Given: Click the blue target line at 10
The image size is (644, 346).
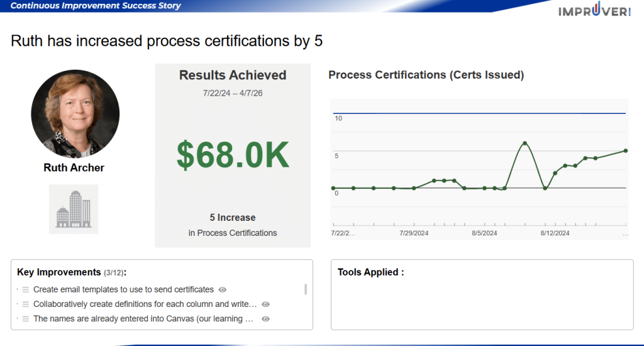Looking at the screenshot, I should click(x=478, y=113).
